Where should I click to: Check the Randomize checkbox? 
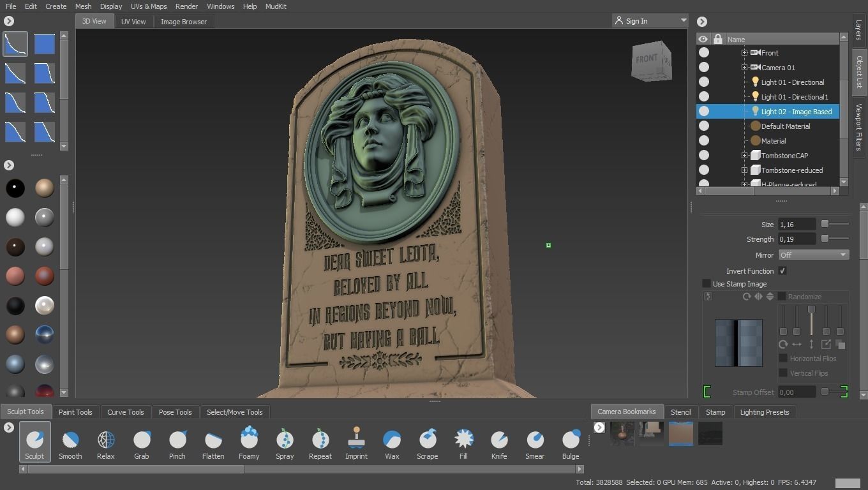tap(782, 297)
